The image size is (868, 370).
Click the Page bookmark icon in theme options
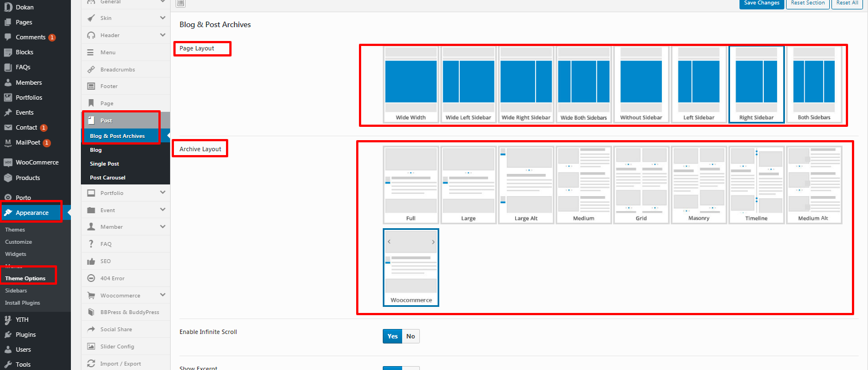point(91,103)
